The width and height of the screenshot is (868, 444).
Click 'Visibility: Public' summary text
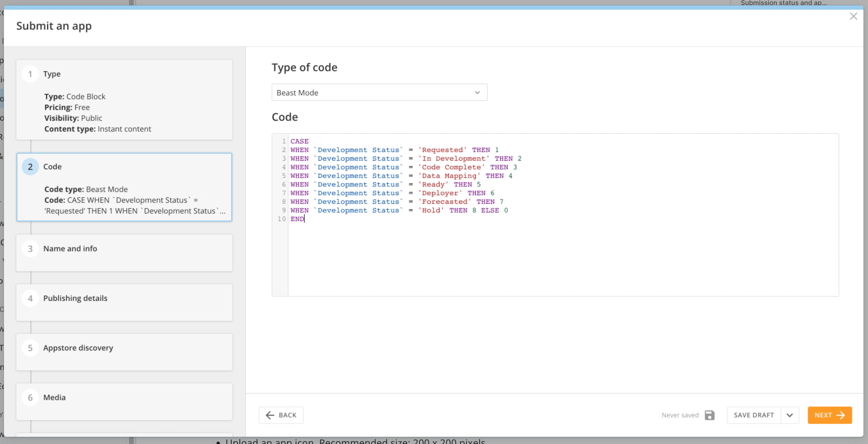(73, 118)
